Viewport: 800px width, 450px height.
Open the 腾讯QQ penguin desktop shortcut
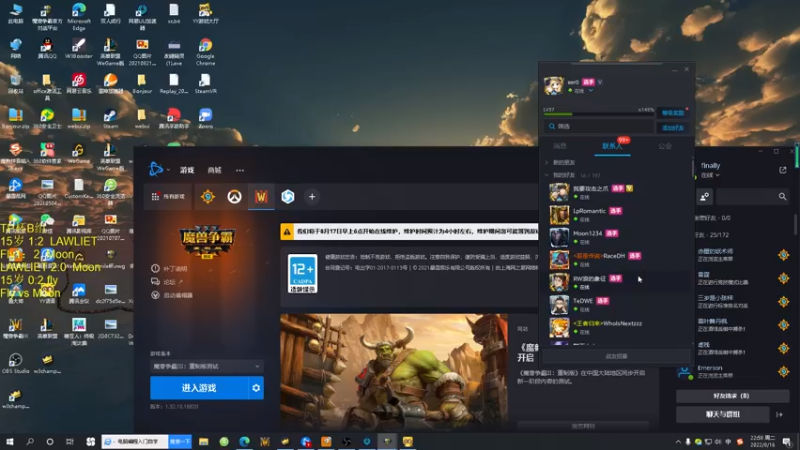(x=47, y=48)
